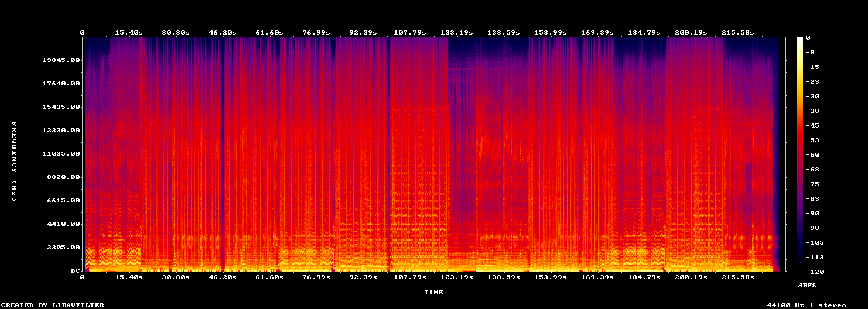Click the TIME axis title
This screenshot has width=868, height=309.
pos(434,292)
